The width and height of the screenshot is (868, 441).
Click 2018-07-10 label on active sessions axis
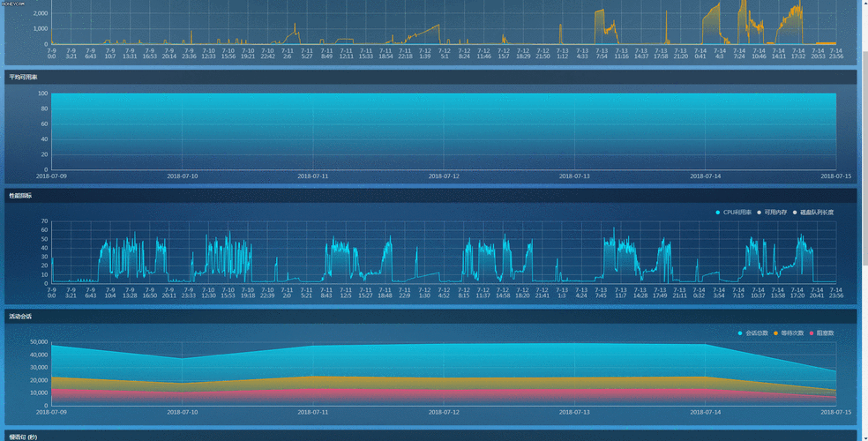click(182, 412)
